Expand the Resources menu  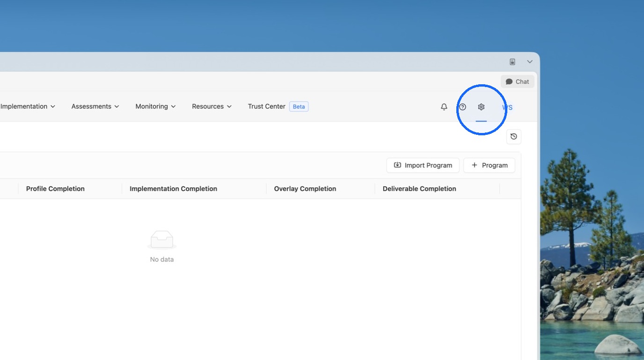click(212, 106)
